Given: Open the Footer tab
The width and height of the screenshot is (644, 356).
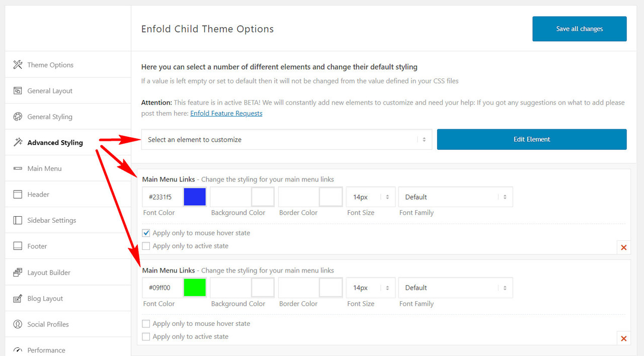Looking at the screenshot, I should (68, 246).
